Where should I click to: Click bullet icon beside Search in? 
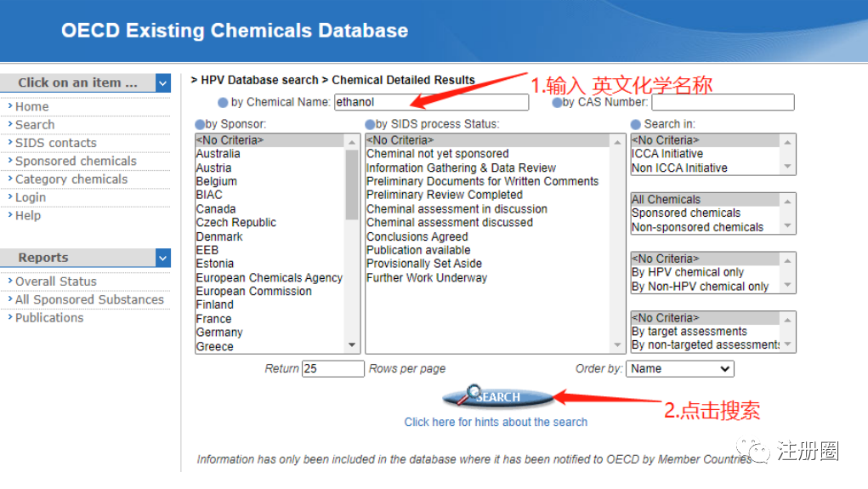(x=636, y=124)
